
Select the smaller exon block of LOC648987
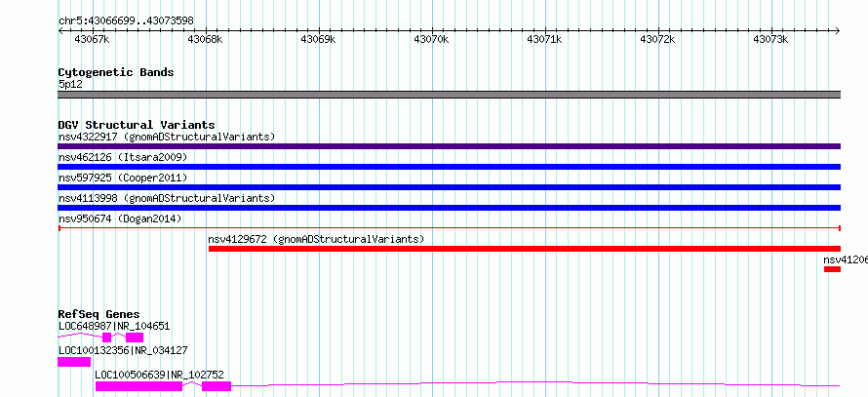pyautogui.click(x=107, y=337)
